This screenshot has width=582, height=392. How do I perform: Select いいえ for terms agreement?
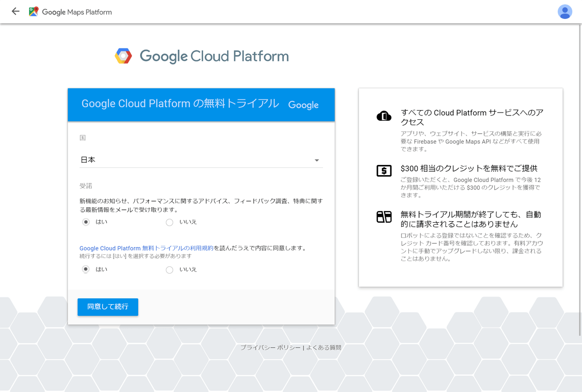pyautogui.click(x=169, y=270)
